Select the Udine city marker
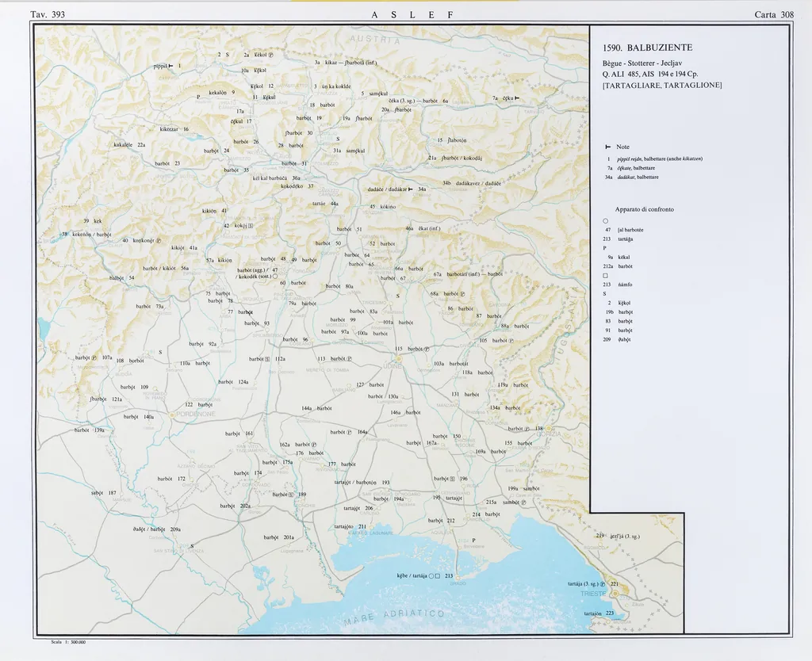Image resolution: width=812 pixels, height=661 pixels. point(400,358)
